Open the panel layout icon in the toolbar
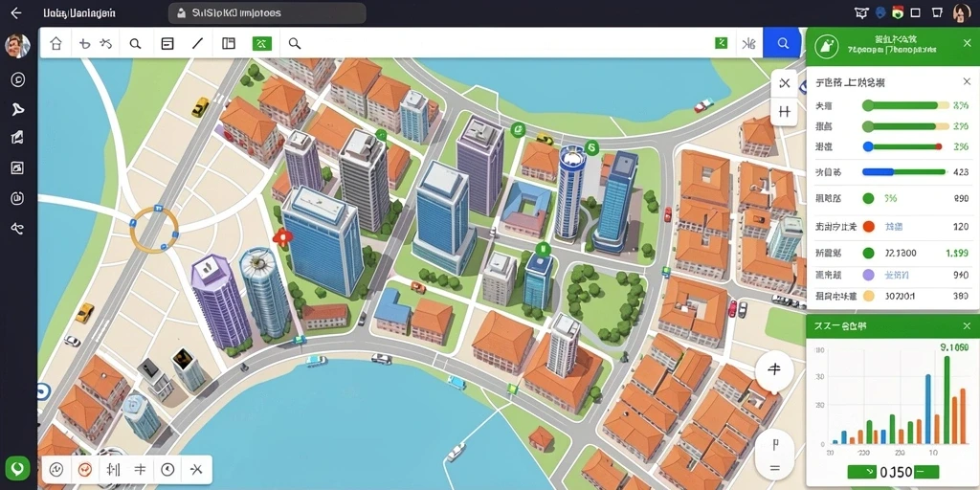Viewport: 980px width, 490px height. pyautogui.click(x=229, y=43)
